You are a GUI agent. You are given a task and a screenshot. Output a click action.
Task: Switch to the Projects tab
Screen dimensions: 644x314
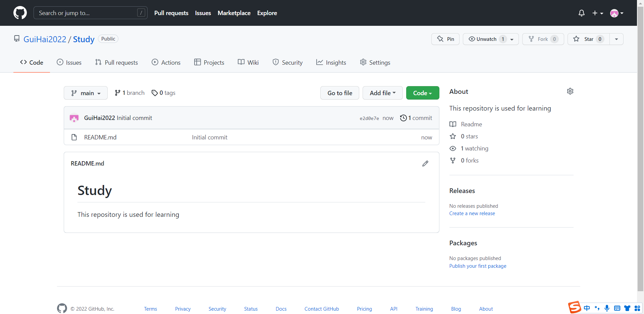click(x=209, y=62)
